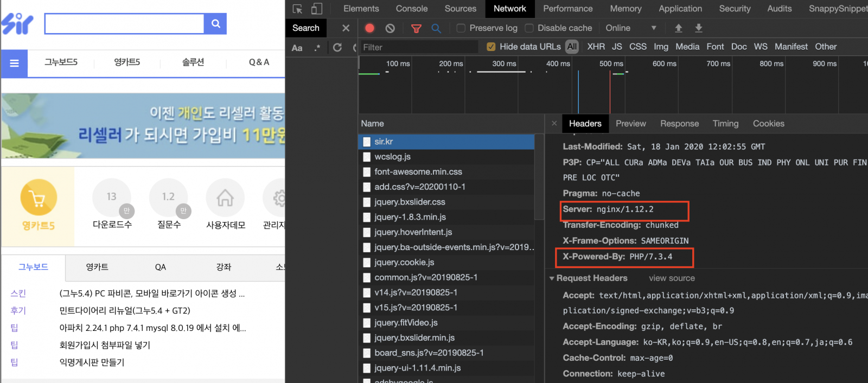This screenshot has width=868, height=383.
Task: Click the import HAR upload arrow icon
Action: point(678,28)
